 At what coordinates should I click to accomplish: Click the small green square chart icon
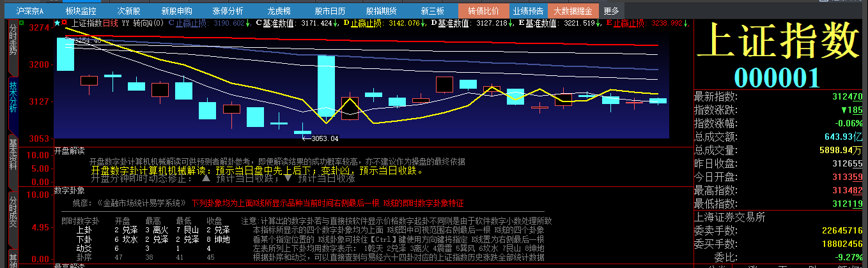[x=22, y=23]
